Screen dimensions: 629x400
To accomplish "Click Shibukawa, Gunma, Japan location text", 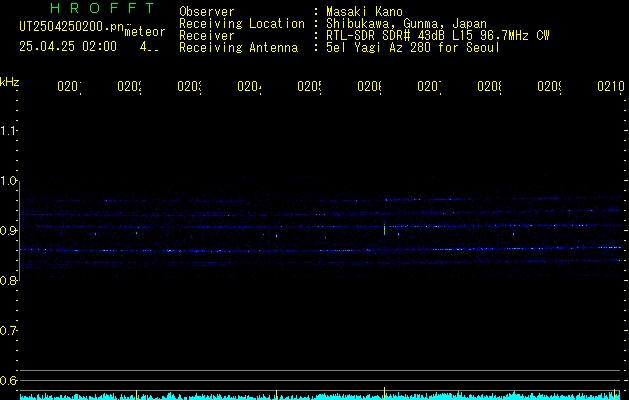I will [406, 24].
